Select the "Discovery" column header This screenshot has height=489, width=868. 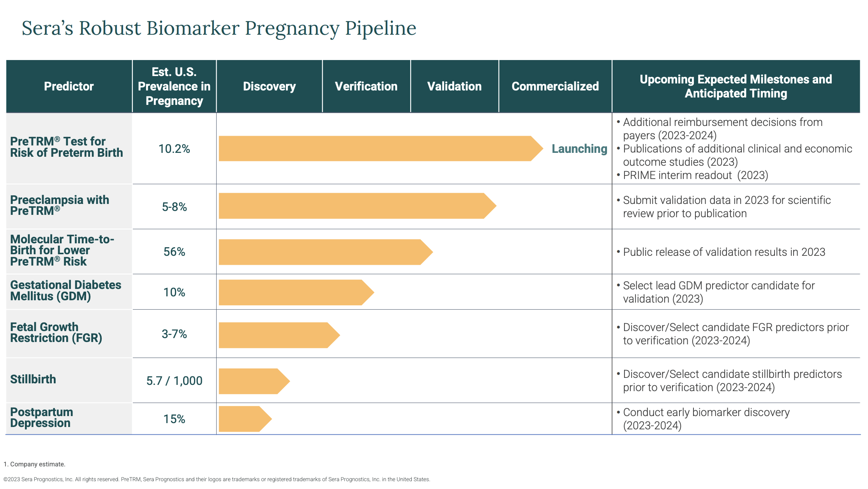tap(269, 86)
